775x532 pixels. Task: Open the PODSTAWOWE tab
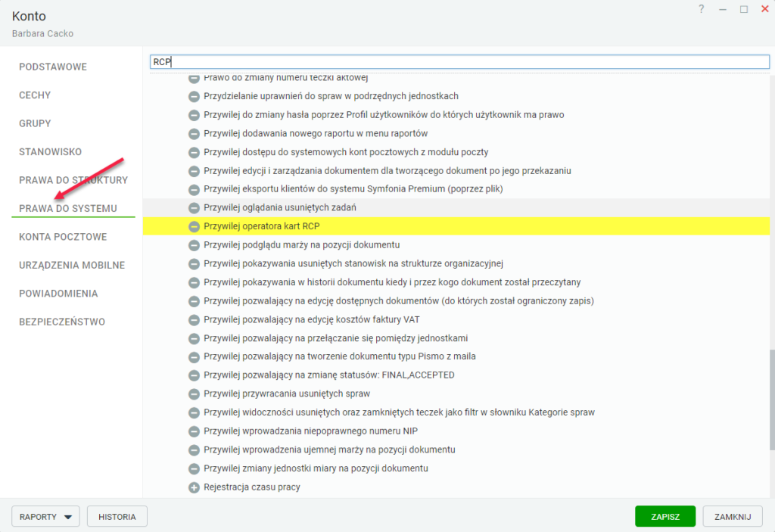pyautogui.click(x=53, y=67)
